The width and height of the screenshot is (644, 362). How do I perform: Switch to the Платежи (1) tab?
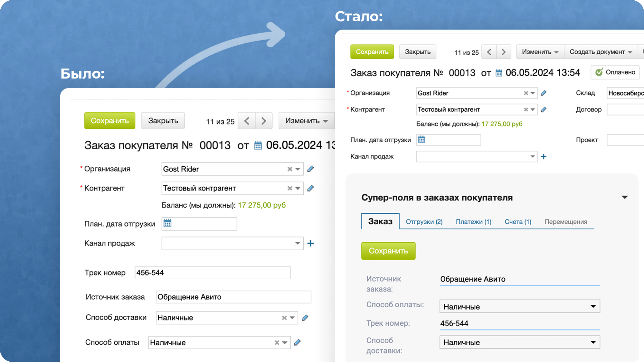tap(473, 222)
